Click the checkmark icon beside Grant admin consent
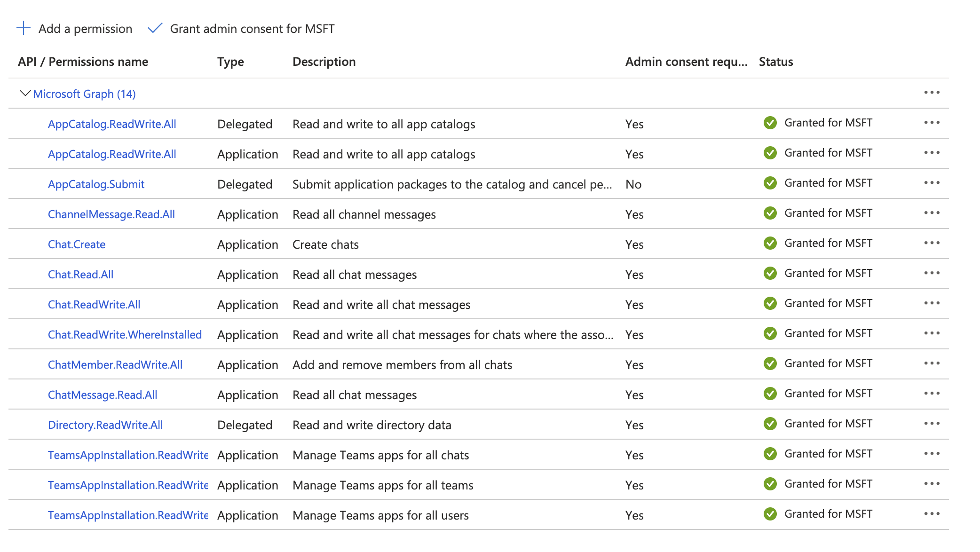The image size is (980, 552). coord(156,28)
